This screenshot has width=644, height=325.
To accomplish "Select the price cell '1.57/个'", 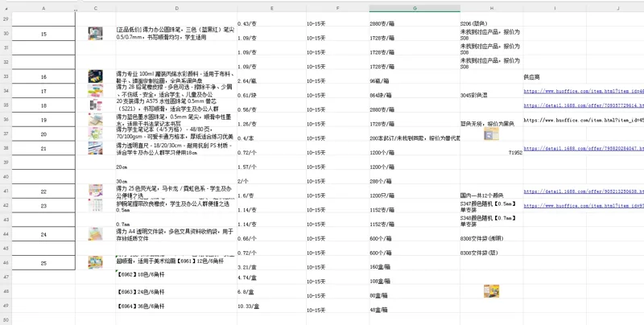I will pyautogui.click(x=271, y=162).
